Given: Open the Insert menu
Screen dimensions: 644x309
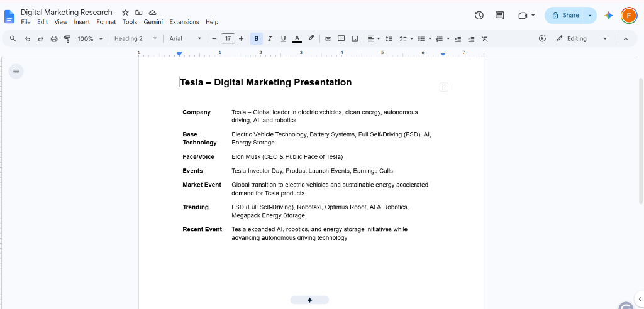Looking at the screenshot, I should tap(82, 22).
